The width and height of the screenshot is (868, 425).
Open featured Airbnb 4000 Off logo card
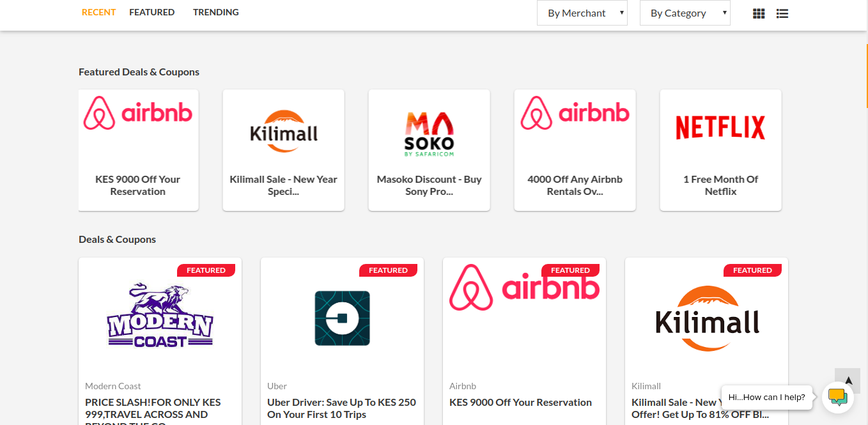575,113
